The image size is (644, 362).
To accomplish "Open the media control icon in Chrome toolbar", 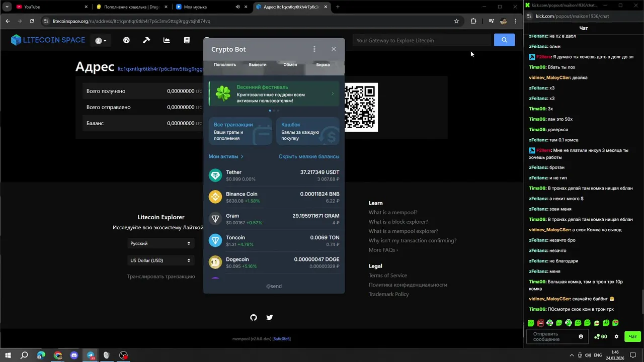I will [x=491, y=21].
